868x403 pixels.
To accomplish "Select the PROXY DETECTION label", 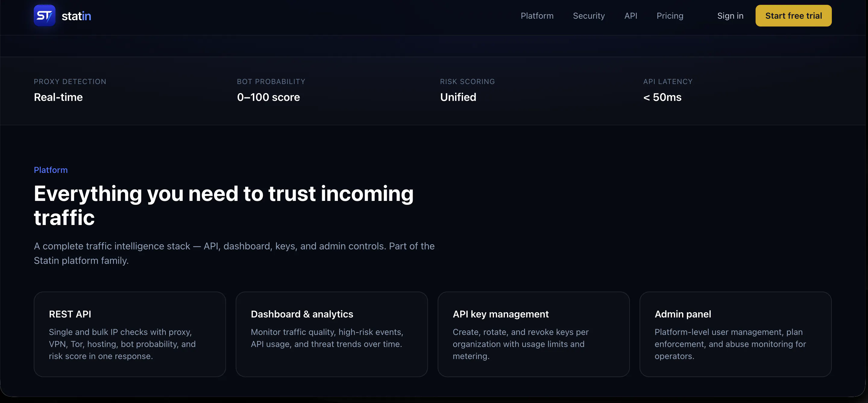I will [x=70, y=82].
